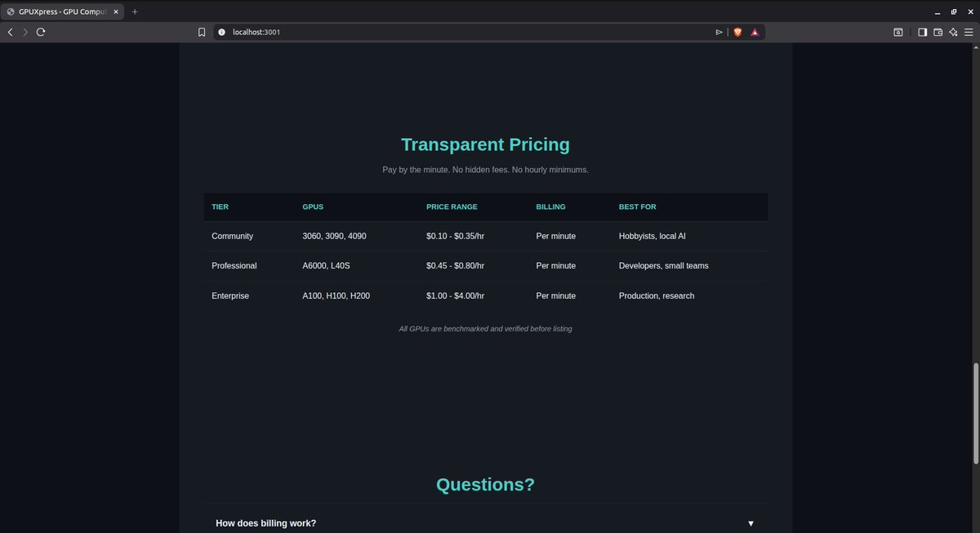Viewport: 980px width, 533px height.
Task: Click the Transparent Pricing heading
Action: 485,144
